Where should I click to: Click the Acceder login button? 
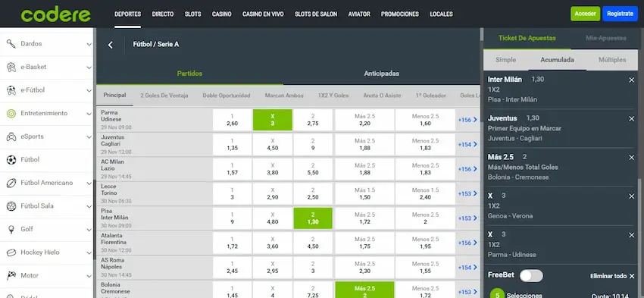[x=585, y=14]
